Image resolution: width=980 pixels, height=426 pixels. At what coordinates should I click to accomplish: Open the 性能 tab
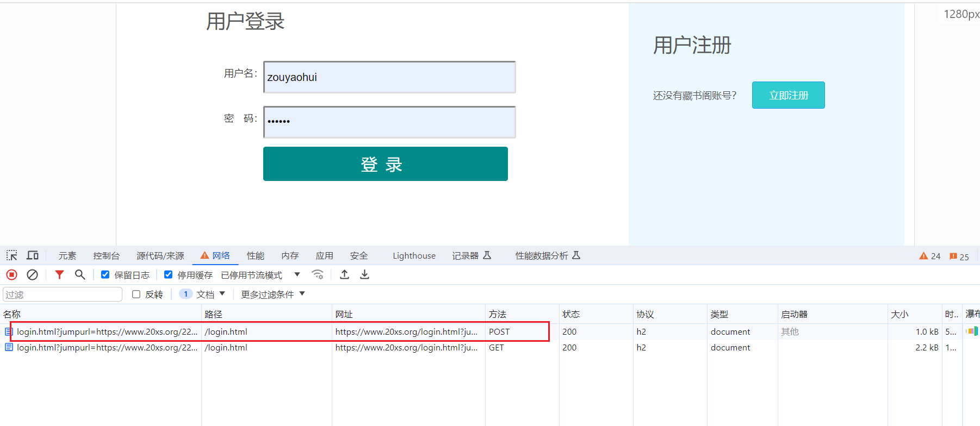click(255, 256)
